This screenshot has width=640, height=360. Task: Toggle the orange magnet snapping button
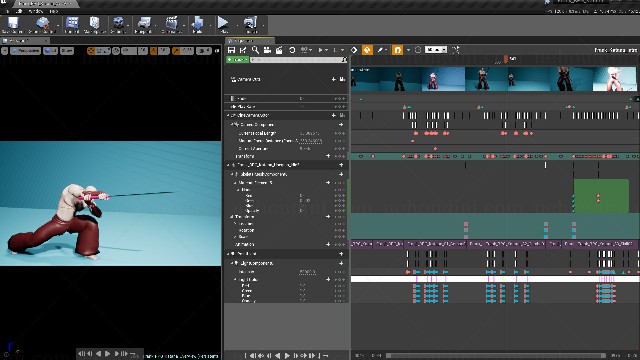coord(397,50)
